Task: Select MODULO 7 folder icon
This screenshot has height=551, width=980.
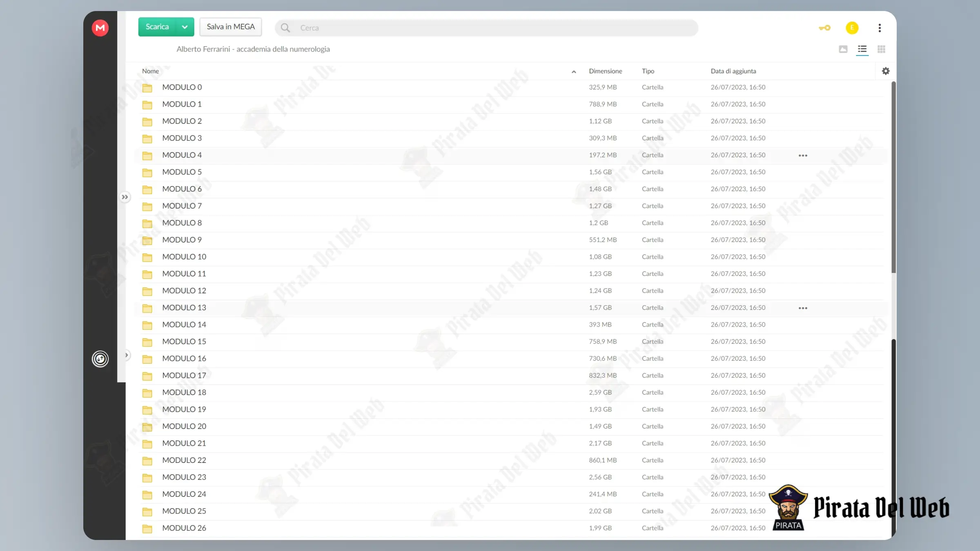Action: coord(147,207)
